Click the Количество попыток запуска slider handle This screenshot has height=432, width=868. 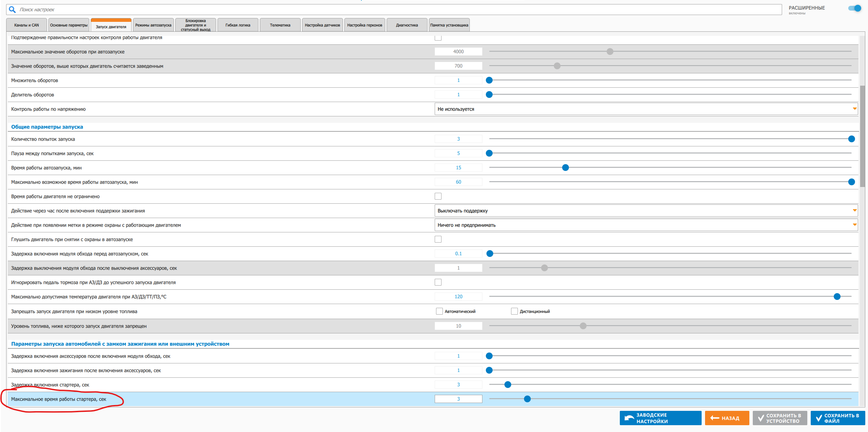[x=851, y=139]
